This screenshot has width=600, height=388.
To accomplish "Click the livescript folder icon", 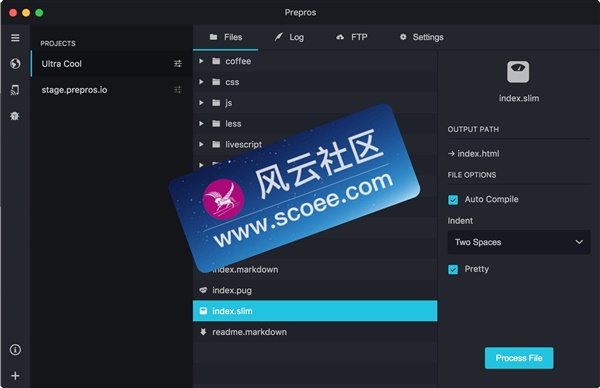I will (216, 144).
